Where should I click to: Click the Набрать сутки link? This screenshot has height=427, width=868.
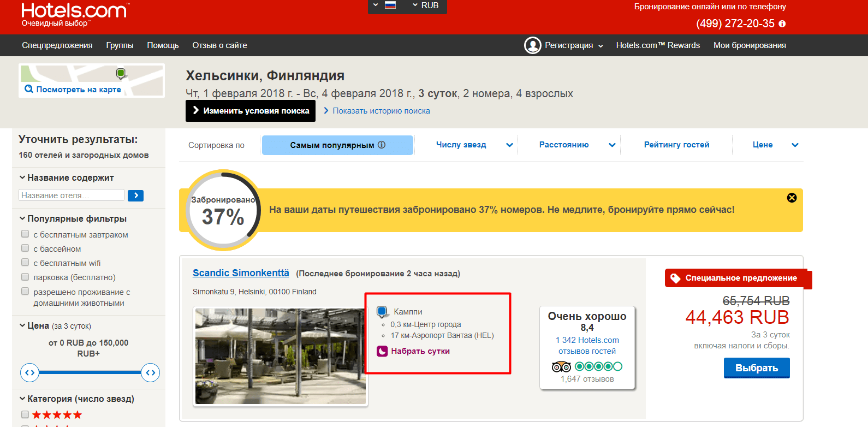[x=420, y=351]
